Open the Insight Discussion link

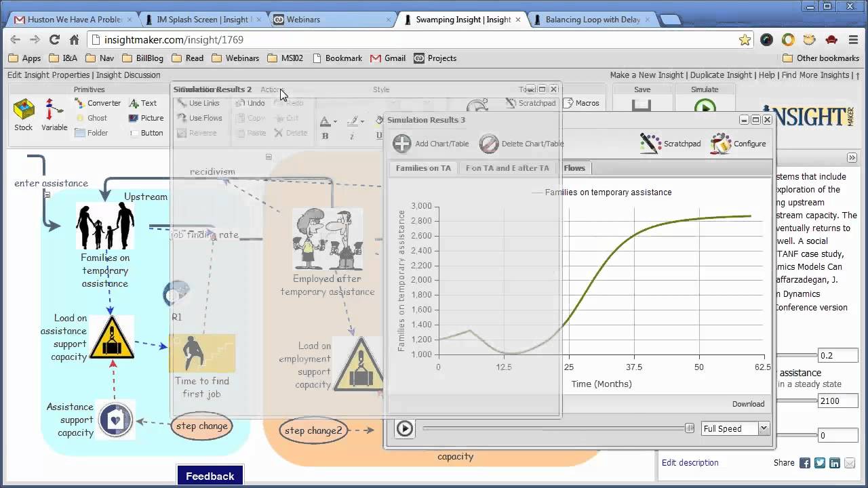click(128, 75)
